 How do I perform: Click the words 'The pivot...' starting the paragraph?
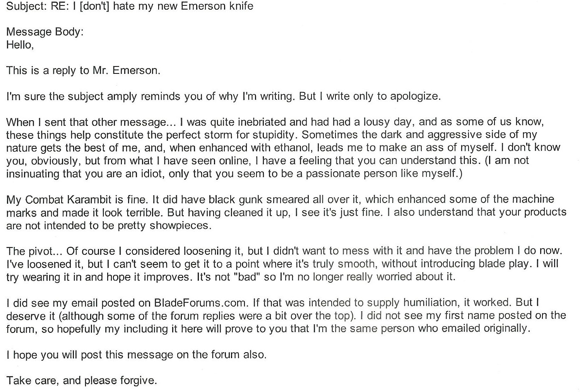pos(34,251)
